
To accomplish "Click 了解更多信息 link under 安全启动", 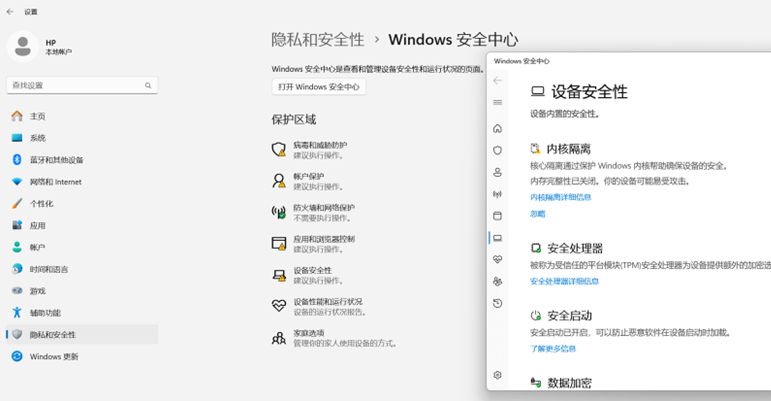I will 553,348.
